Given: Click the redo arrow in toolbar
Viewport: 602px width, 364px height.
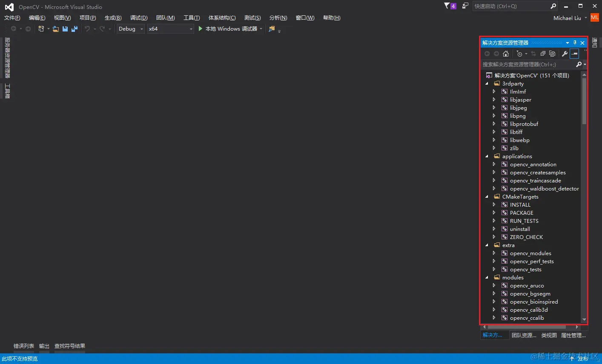Looking at the screenshot, I should 102,29.
